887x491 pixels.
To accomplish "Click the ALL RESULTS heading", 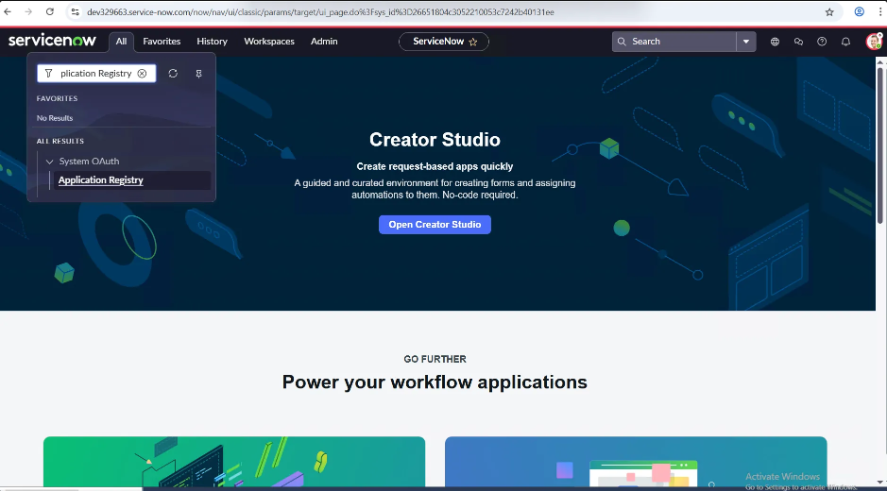I will tap(60, 141).
